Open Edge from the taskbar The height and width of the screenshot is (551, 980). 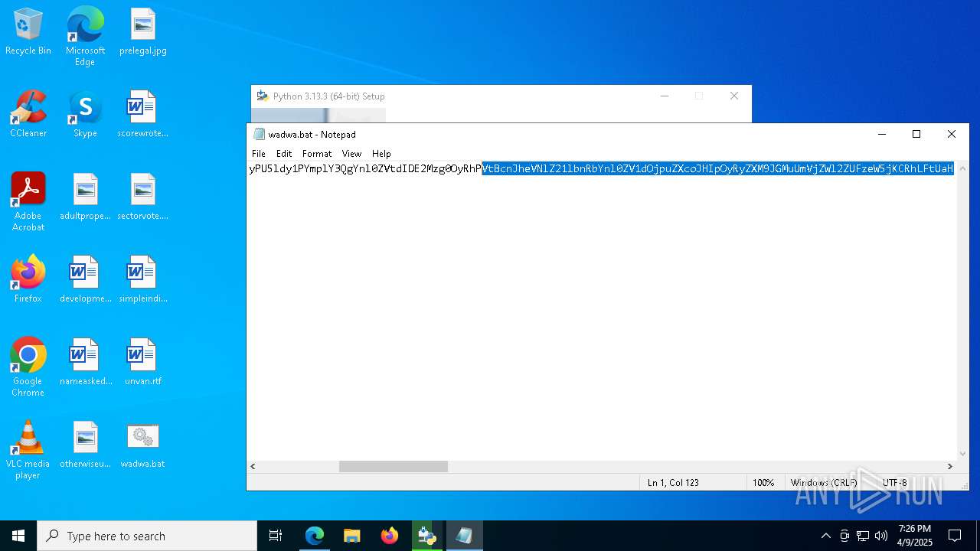(x=315, y=536)
